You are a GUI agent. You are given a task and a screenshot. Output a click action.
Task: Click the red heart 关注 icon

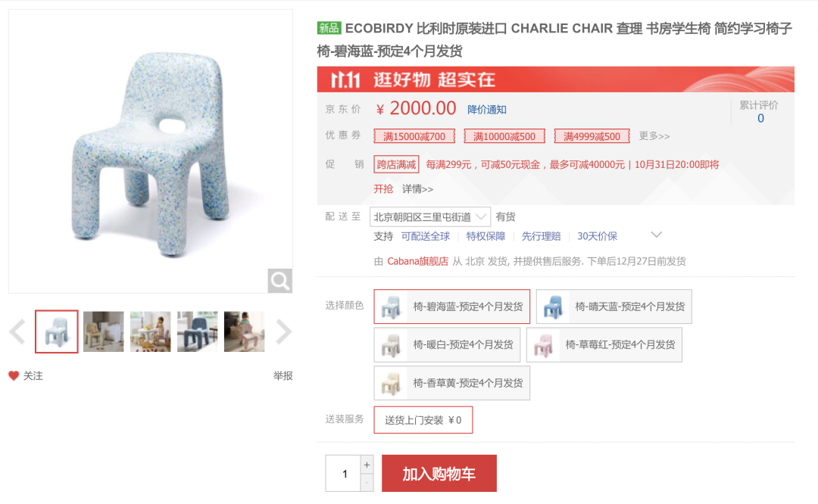click(x=14, y=375)
